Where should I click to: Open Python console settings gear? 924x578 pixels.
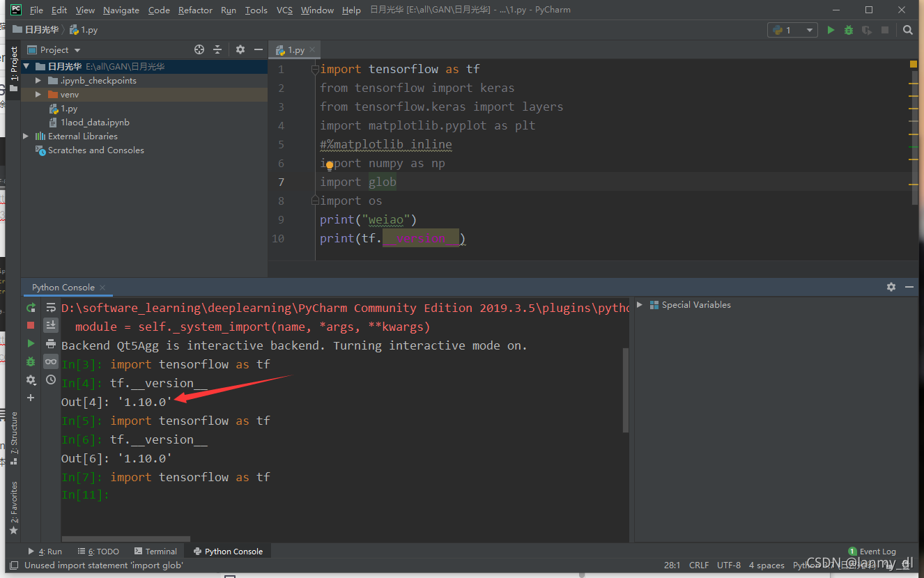pyautogui.click(x=31, y=380)
